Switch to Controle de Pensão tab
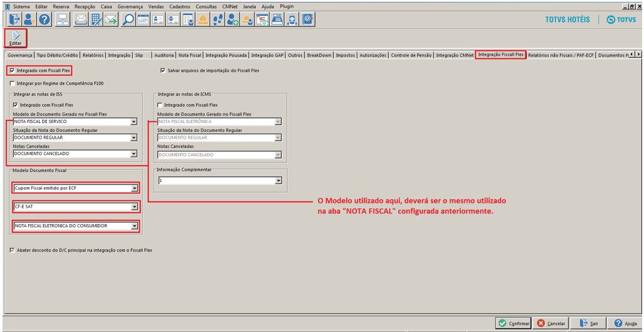 pos(411,55)
